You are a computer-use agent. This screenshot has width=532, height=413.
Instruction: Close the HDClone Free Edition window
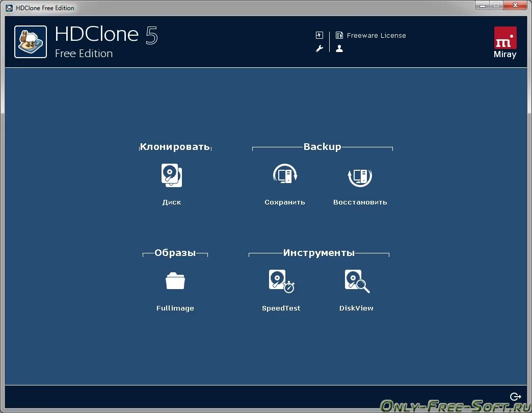(515, 6)
